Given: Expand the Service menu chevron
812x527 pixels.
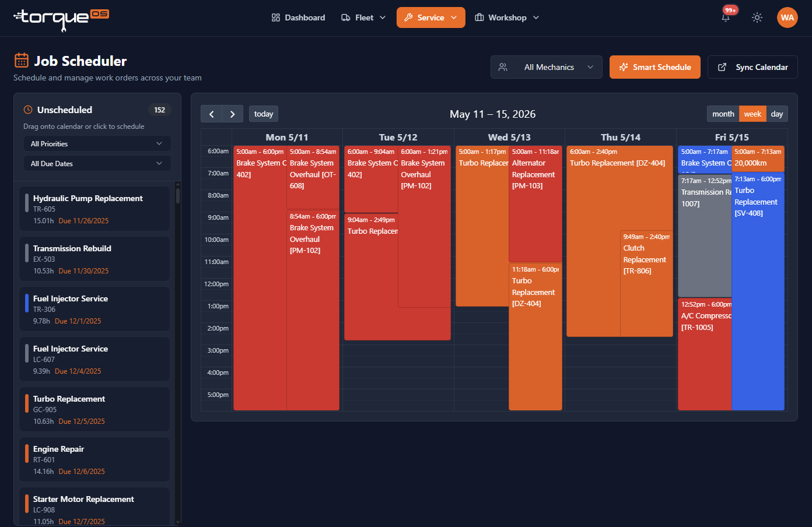Looking at the screenshot, I should click(454, 17).
